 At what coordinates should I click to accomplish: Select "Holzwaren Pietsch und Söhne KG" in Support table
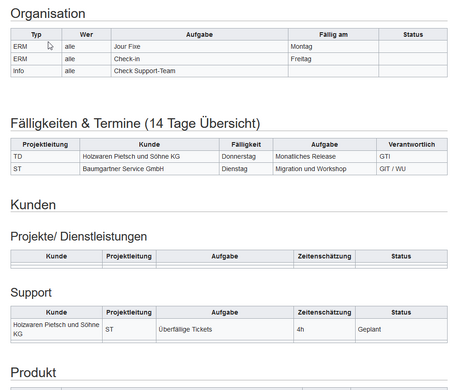(x=56, y=329)
